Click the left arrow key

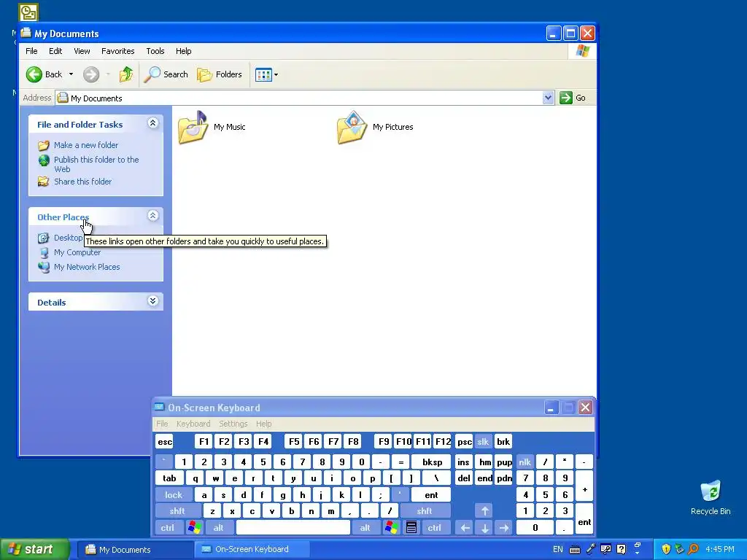(465, 528)
